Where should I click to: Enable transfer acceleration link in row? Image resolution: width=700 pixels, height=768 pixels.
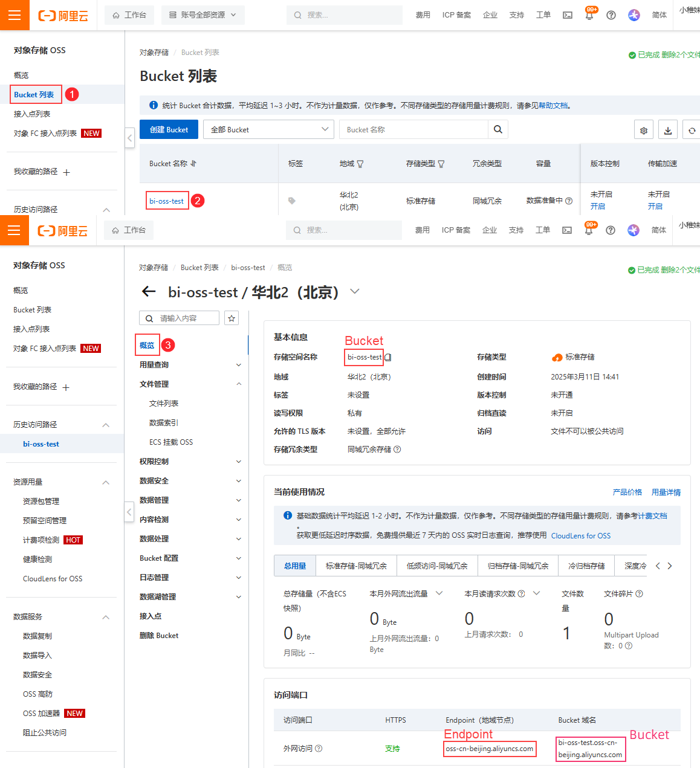click(655, 207)
